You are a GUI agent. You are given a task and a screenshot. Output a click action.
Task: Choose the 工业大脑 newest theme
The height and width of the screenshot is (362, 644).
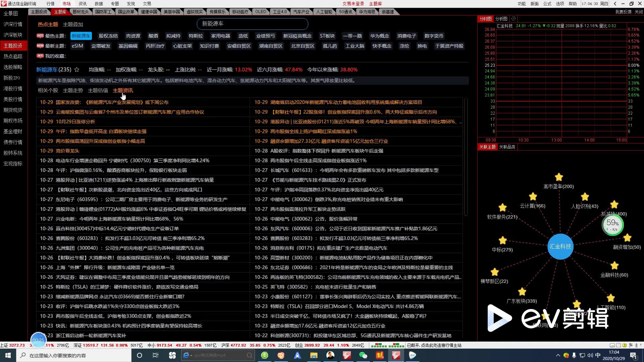point(355,46)
